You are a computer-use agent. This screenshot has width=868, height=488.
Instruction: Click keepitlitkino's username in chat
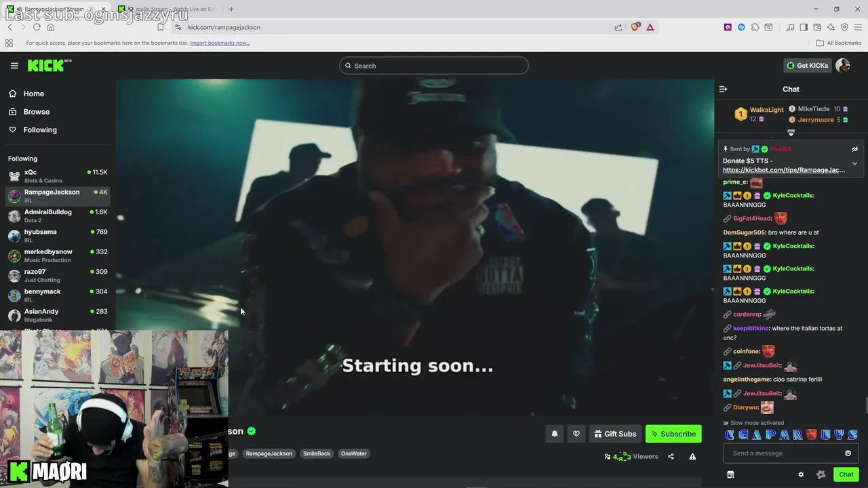751,328
